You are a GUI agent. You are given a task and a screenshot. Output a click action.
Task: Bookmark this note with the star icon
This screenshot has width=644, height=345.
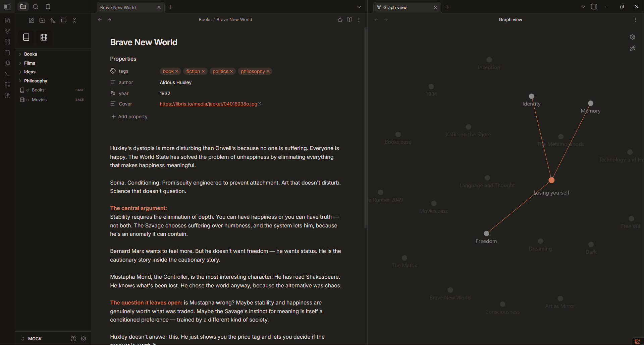click(x=340, y=20)
